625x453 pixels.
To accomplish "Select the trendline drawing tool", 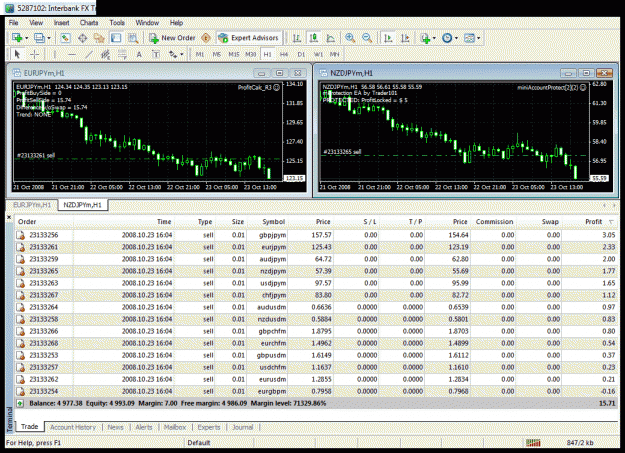I will pos(88,54).
